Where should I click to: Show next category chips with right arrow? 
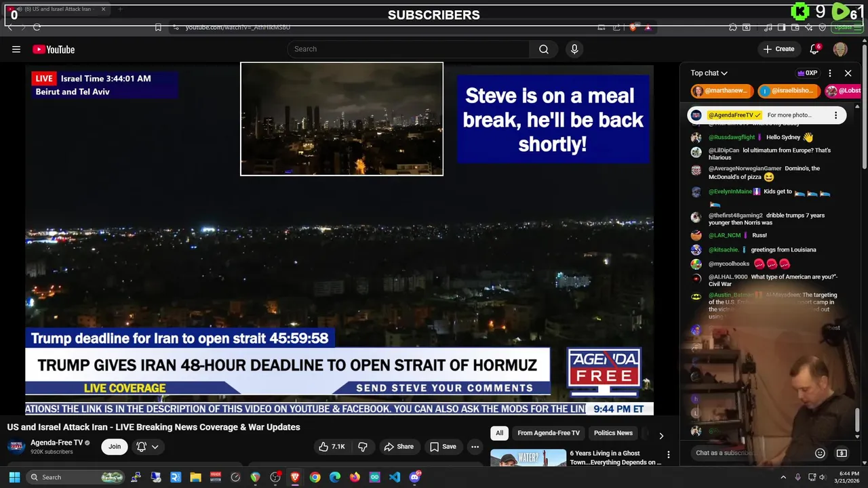(x=661, y=435)
